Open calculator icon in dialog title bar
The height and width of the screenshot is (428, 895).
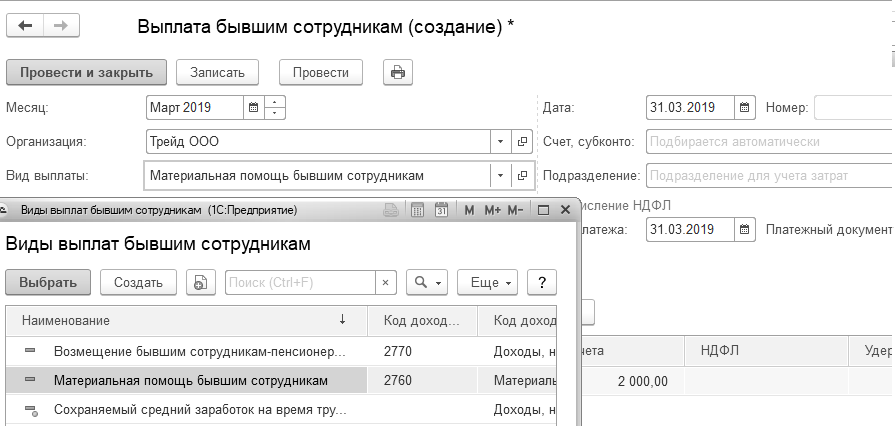(417, 210)
